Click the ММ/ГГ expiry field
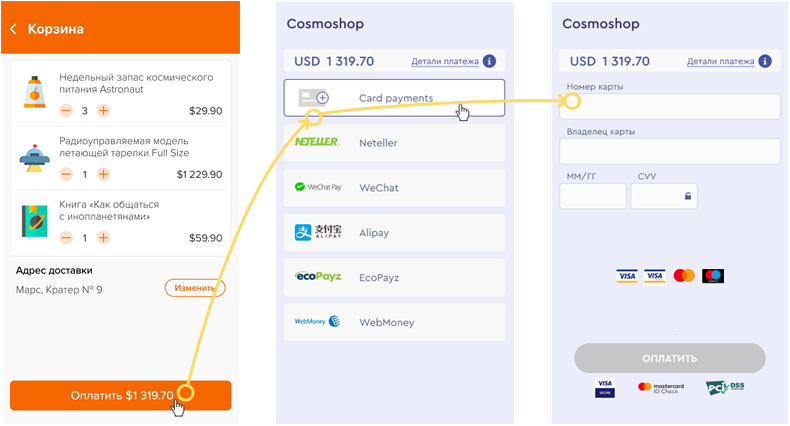 point(592,196)
